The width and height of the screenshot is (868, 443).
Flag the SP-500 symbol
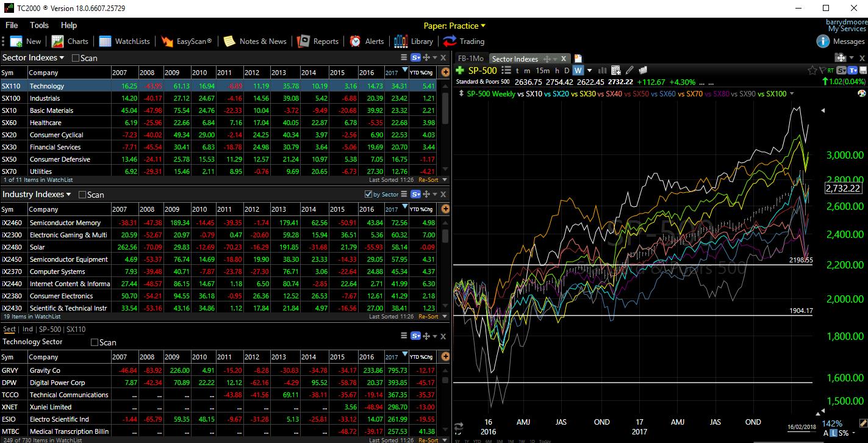[823, 71]
